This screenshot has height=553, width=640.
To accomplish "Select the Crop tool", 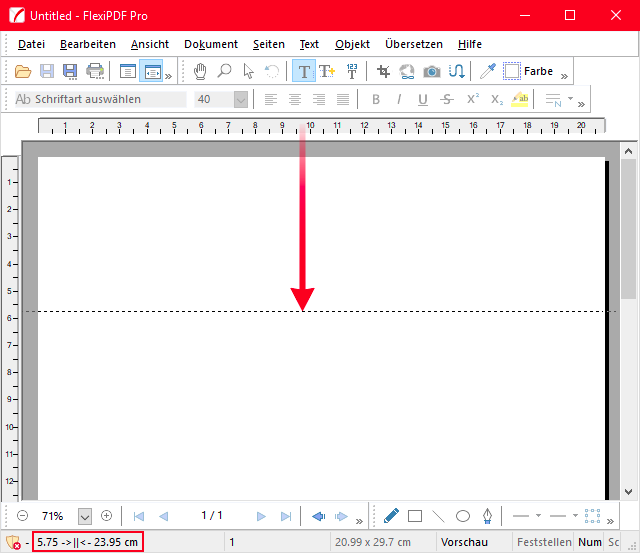I will click(x=383, y=71).
